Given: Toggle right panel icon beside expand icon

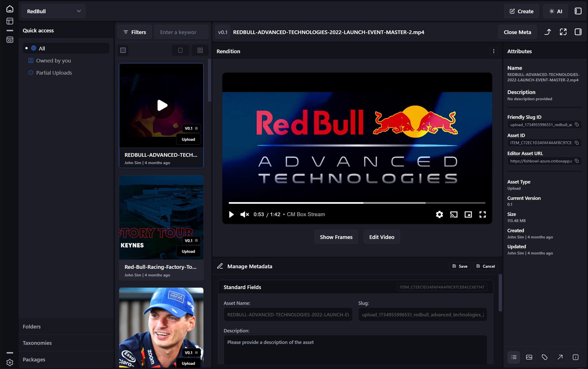Looking at the screenshot, I should tap(578, 32).
